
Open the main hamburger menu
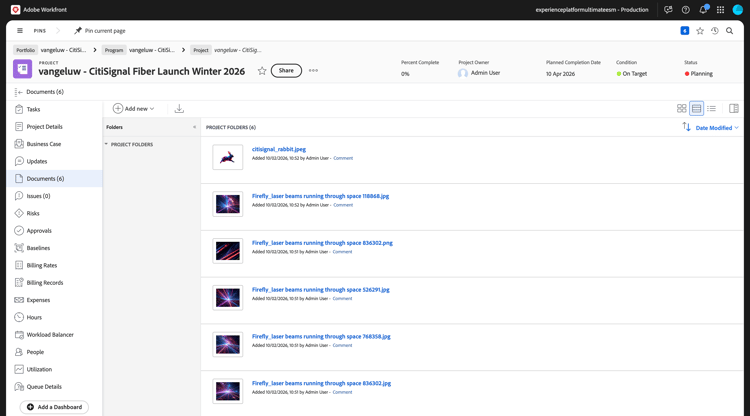[20, 31]
